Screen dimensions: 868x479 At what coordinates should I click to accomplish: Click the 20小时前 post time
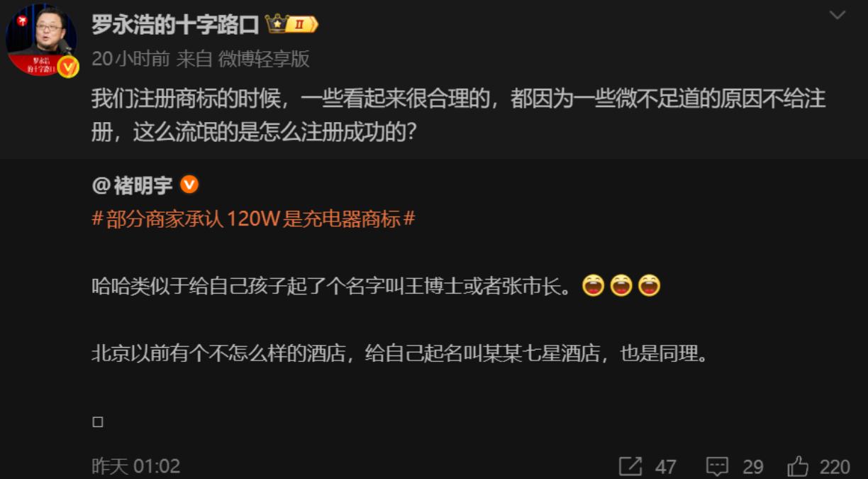[x=130, y=59]
